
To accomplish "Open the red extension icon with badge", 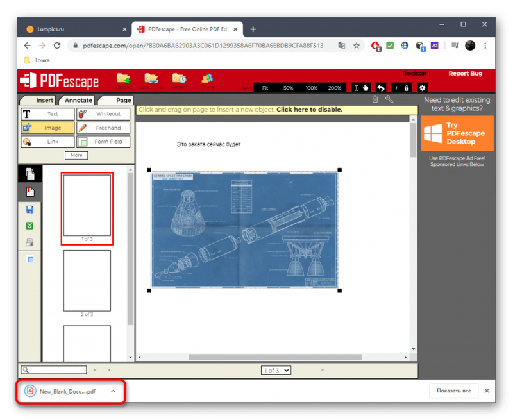I will tap(376, 46).
